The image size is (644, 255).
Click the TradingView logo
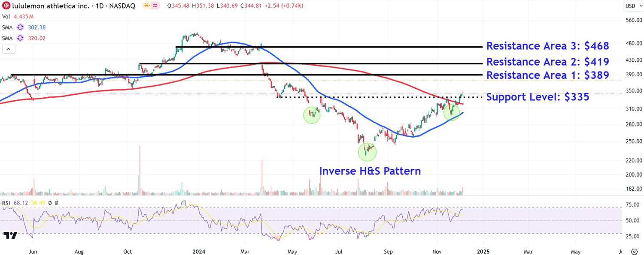(x=10, y=235)
